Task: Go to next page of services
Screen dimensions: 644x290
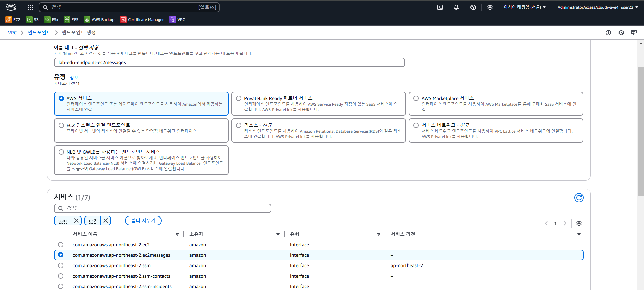Action: [565, 223]
